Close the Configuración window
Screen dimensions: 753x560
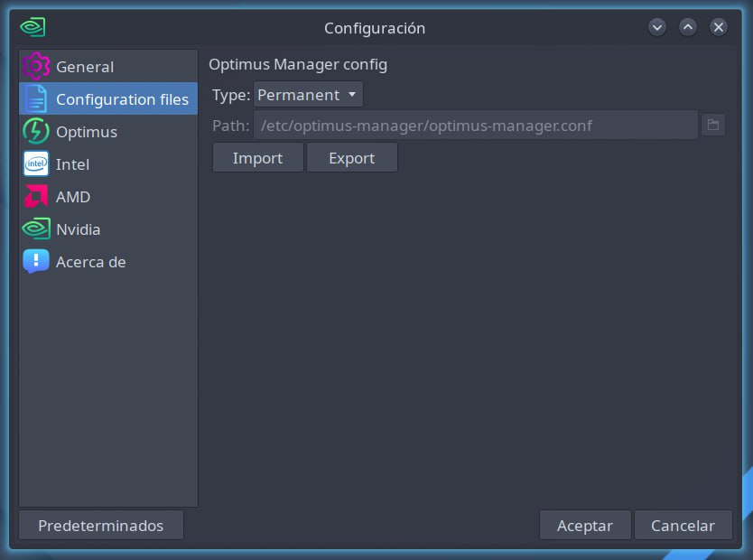[719, 27]
